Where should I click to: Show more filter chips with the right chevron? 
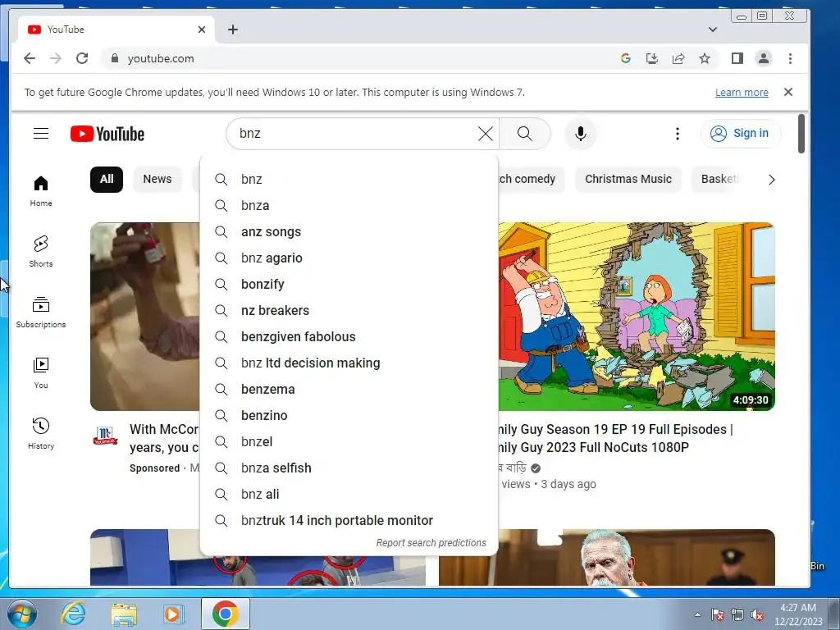tap(771, 180)
